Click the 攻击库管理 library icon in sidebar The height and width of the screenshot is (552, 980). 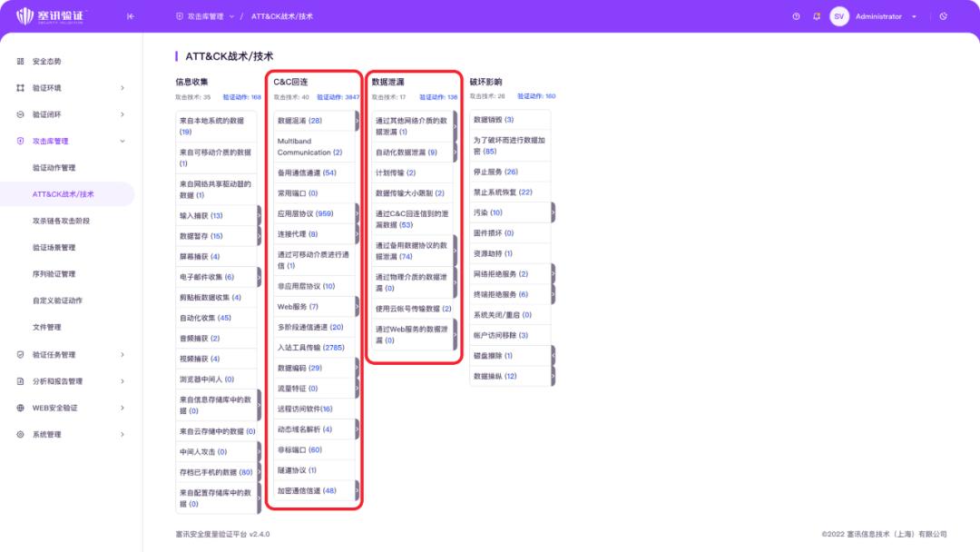[18, 141]
